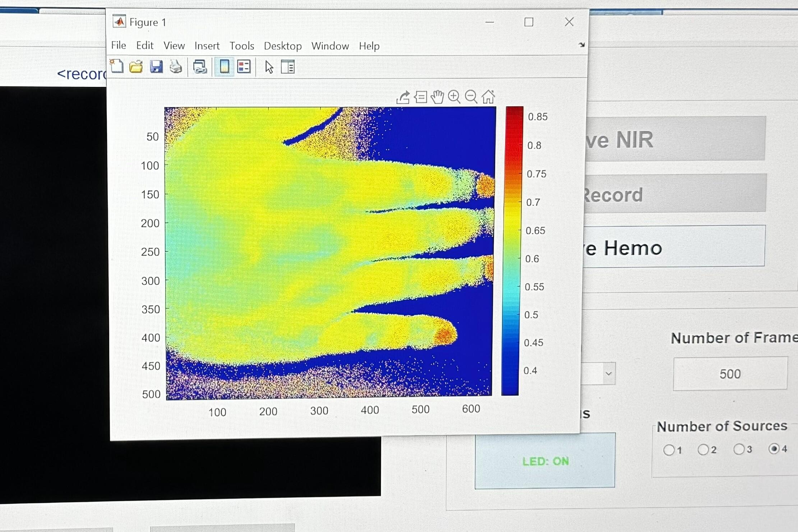Open the Tools menu
This screenshot has height=532, width=798.
point(242,46)
